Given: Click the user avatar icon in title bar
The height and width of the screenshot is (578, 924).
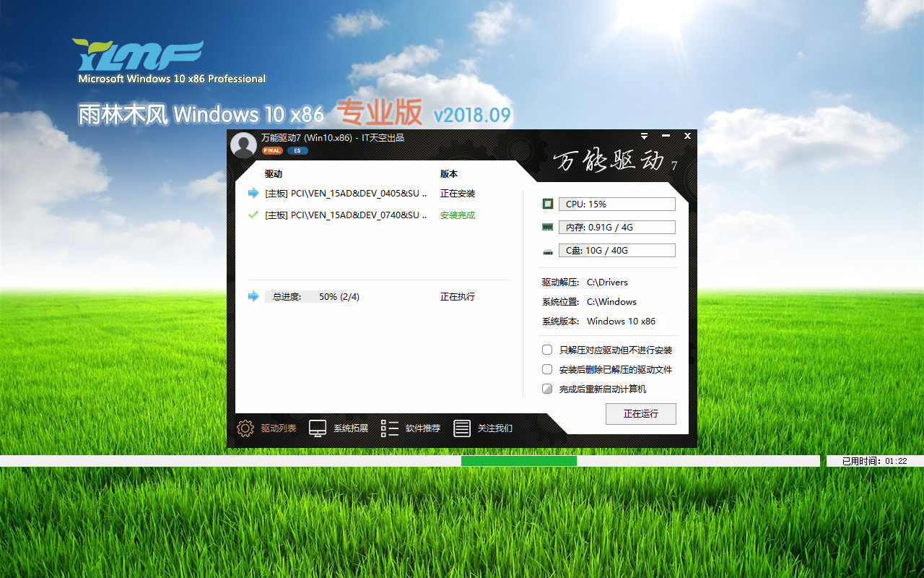Looking at the screenshot, I should coord(243,144).
